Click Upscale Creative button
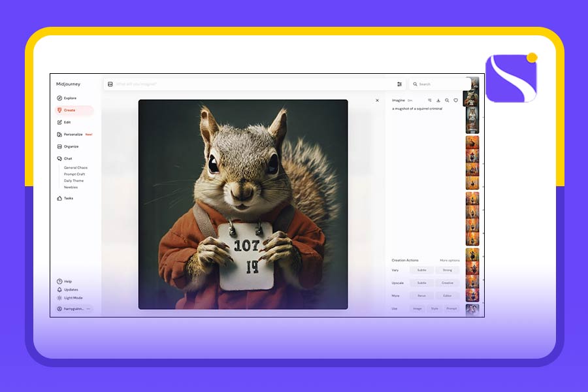The image size is (588, 392). click(x=447, y=283)
